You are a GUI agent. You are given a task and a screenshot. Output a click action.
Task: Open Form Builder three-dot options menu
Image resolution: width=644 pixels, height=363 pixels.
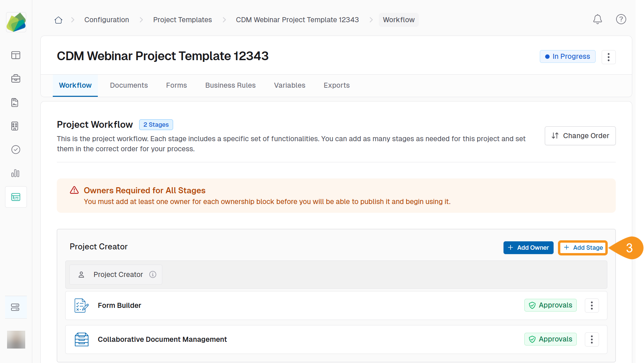(592, 306)
